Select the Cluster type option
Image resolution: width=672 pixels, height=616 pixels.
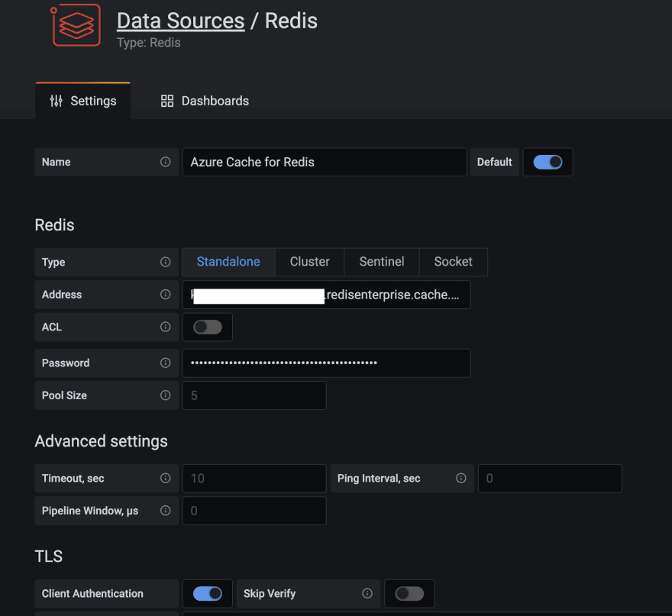[x=309, y=262]
